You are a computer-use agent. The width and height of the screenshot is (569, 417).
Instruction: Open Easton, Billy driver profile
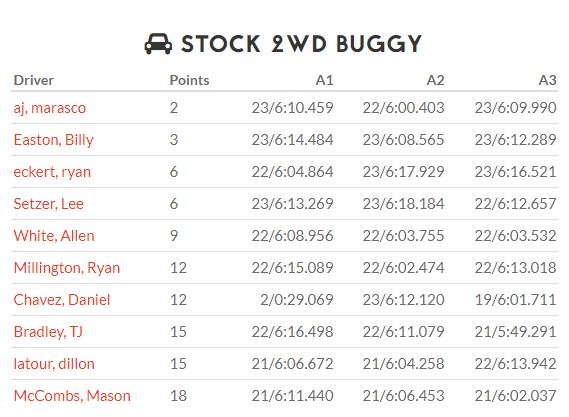coord(53,140)
